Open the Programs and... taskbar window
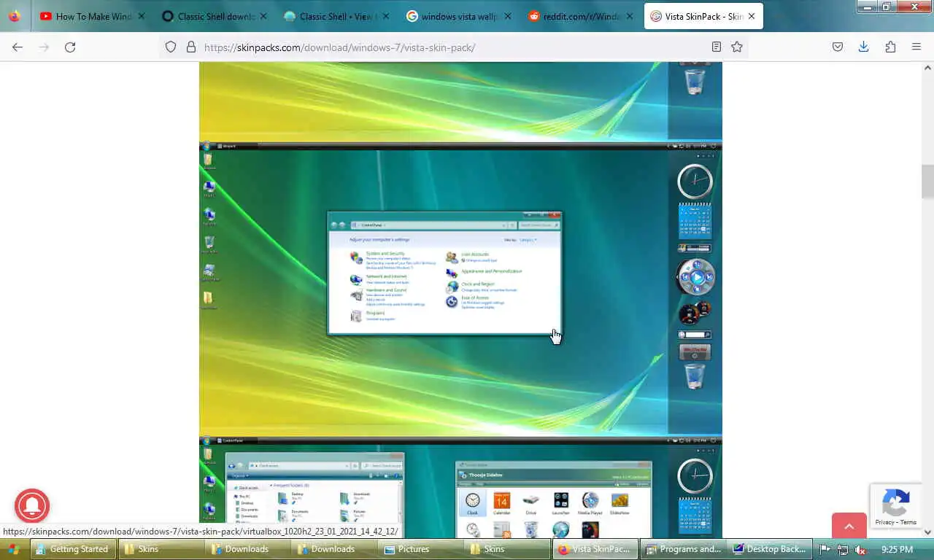 coord(683,549)
